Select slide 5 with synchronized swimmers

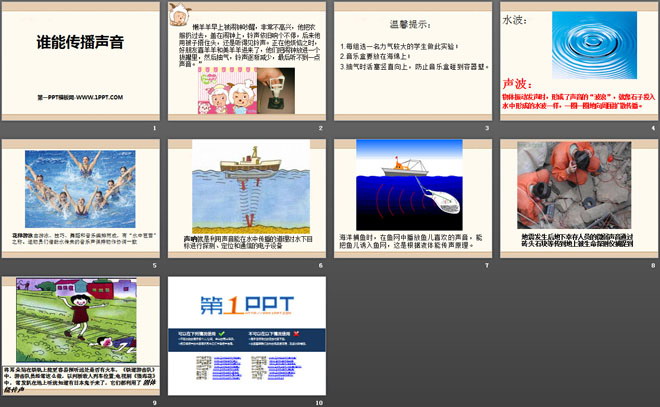pyautogui.click(x=80, y=198)
